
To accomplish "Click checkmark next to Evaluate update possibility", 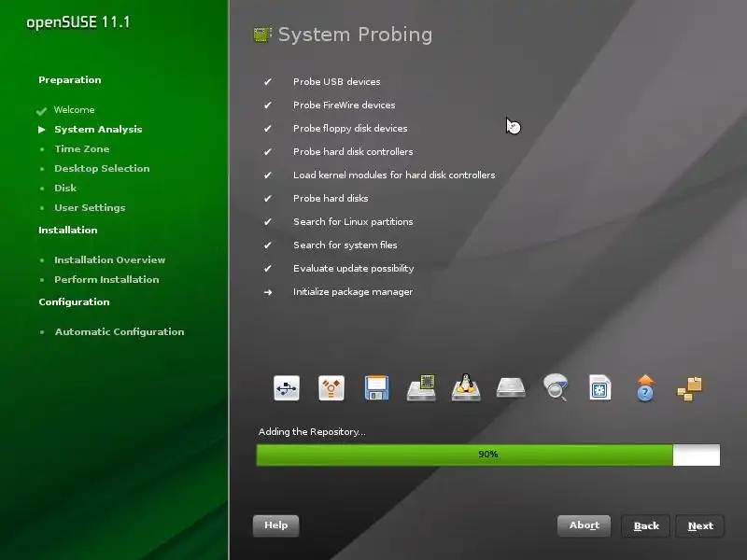I will (x=268, y=269).
